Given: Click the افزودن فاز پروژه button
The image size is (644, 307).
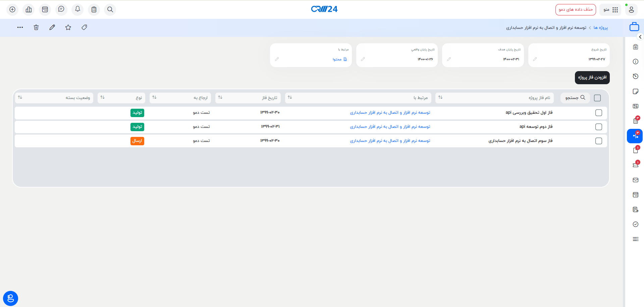Looking at the screenshot, I should pyautogui.click(x=592, y=78).
